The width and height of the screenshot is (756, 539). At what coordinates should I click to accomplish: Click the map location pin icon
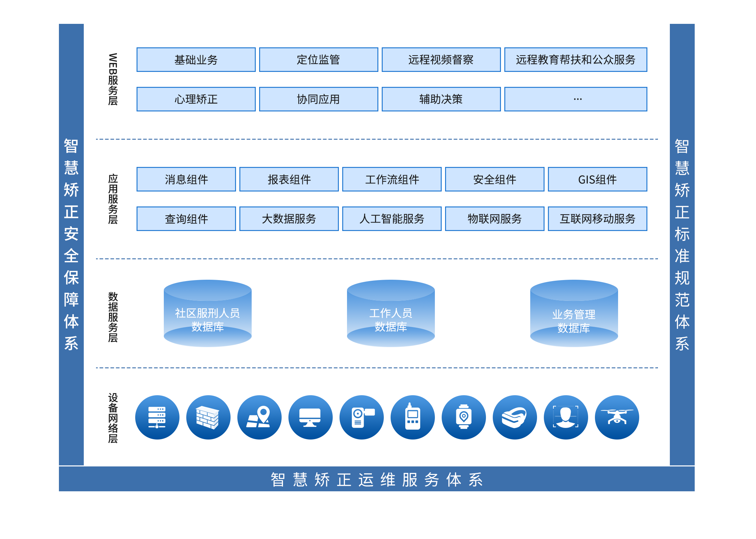click(259, 417)
